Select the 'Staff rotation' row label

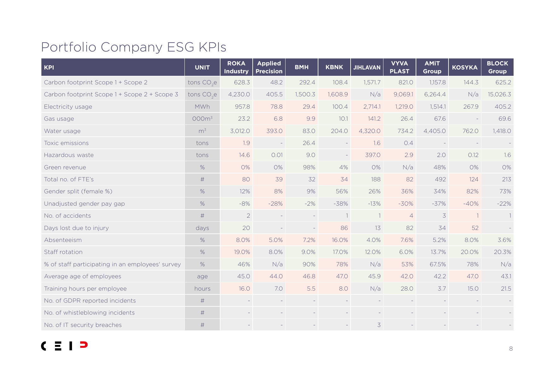63,252
